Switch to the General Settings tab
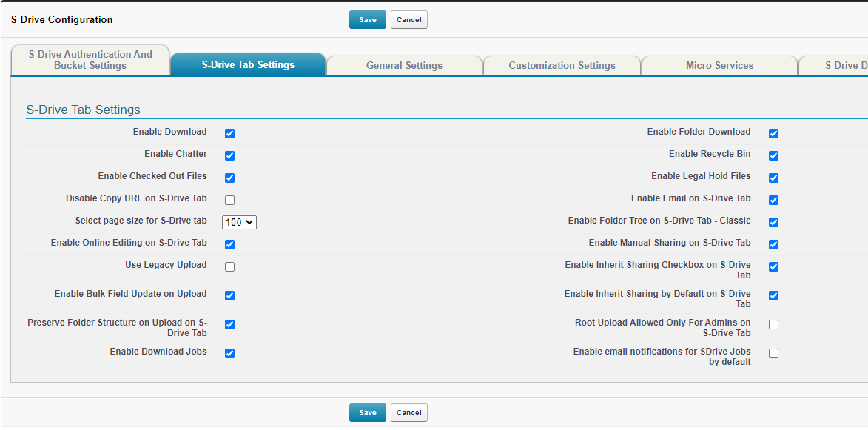The image size is (868, 430). coord(404,66)
